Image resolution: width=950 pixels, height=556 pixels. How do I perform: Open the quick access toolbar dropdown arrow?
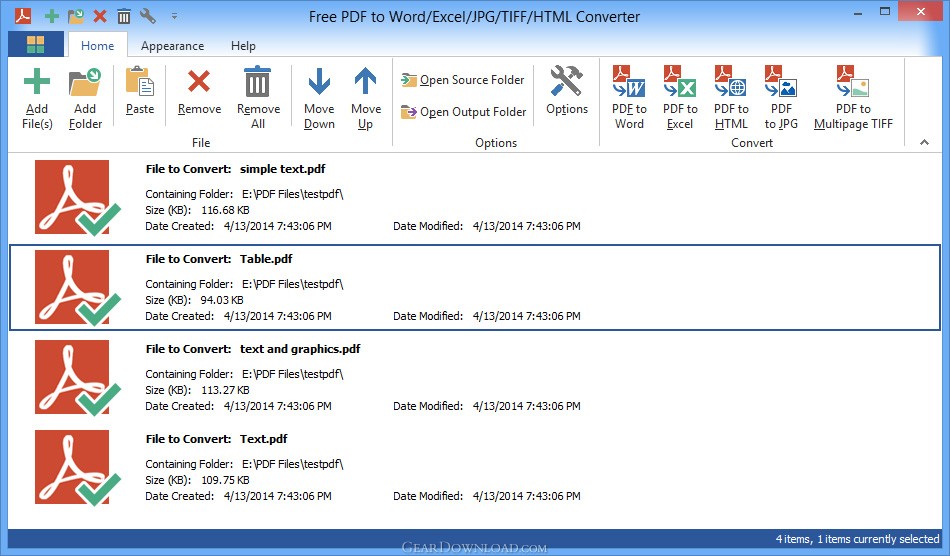[174, 16]
